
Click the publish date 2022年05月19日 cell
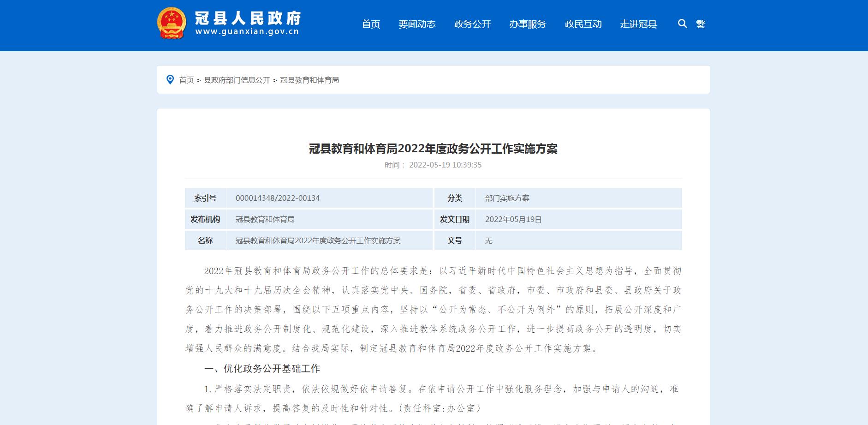coord(579,219)
